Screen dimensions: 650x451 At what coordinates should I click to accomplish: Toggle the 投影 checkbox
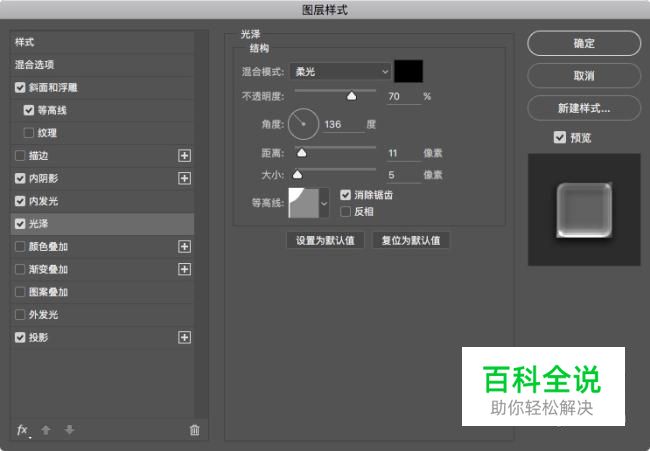(20, 337)
